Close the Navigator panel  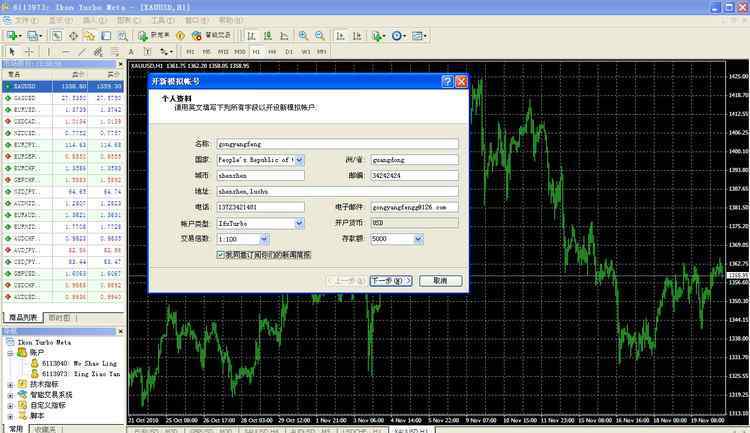pos(121,331)
